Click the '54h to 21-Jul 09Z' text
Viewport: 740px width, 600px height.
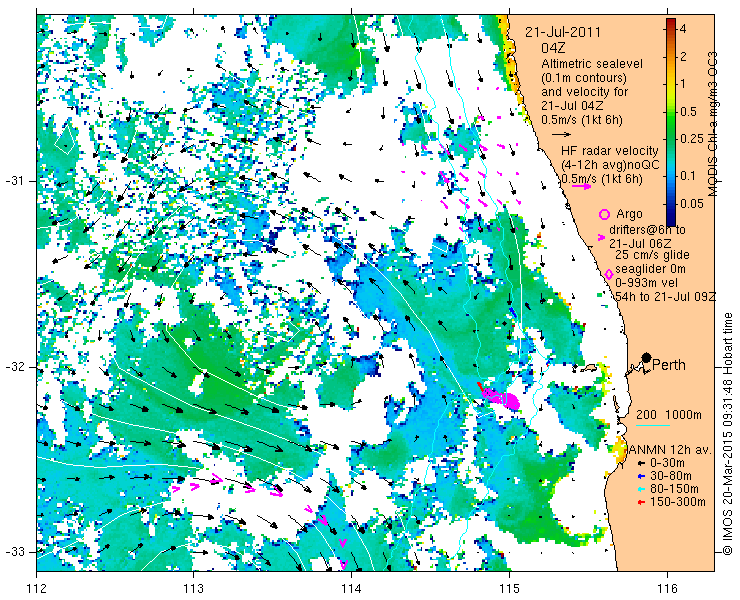(x=666, y=296)
